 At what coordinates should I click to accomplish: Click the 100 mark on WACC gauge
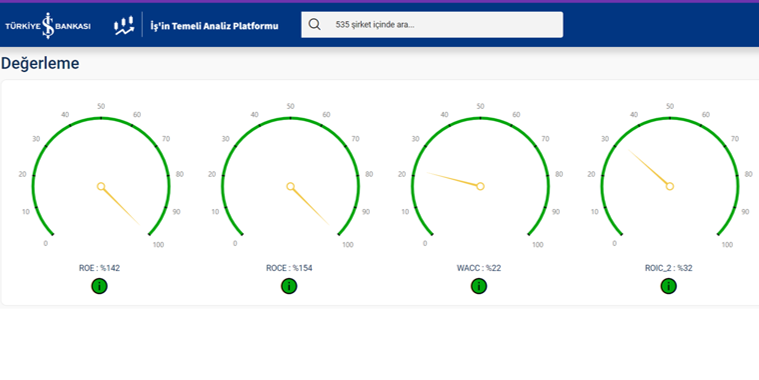click(538, 244)
